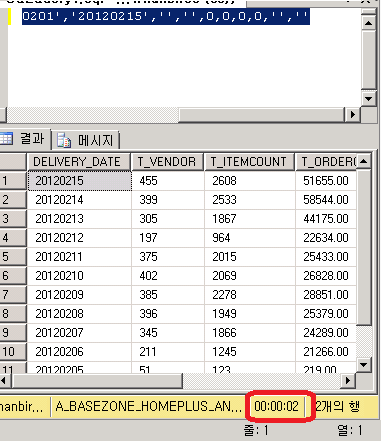Viewport: 381px width, 443px height.
Task: Click T_ITEMCOUNT value 964
Action: pyautogui.click(x=250, y=238)
